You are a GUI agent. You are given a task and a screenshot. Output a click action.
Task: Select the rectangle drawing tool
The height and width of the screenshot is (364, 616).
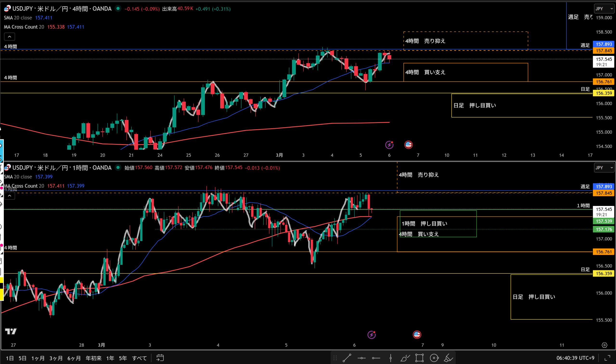point(419,358)
